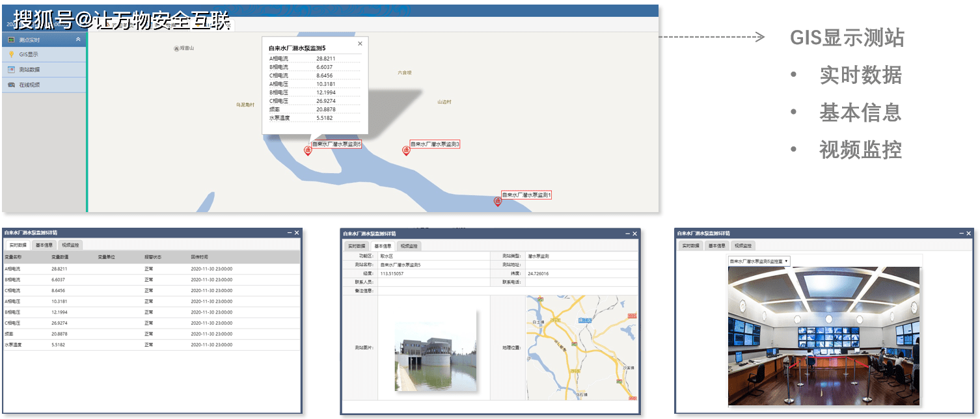Select 视频监控 tab in the left details window

(x=70, y=245)
